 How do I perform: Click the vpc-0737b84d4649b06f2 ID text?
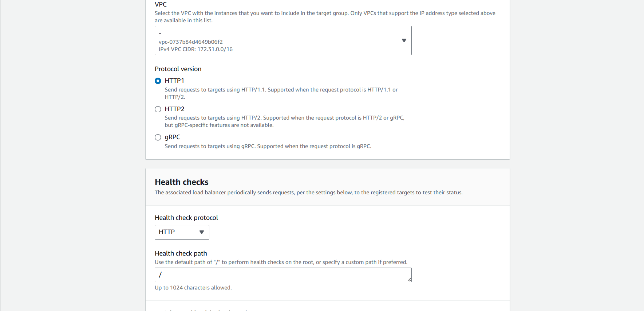(191, 42)
